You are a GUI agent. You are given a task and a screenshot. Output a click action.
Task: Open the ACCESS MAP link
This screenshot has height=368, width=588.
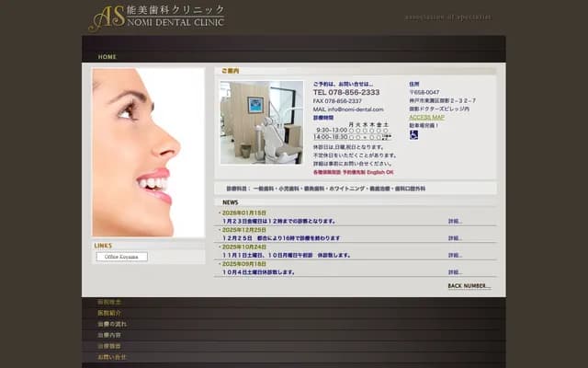[x=426, y=117]
